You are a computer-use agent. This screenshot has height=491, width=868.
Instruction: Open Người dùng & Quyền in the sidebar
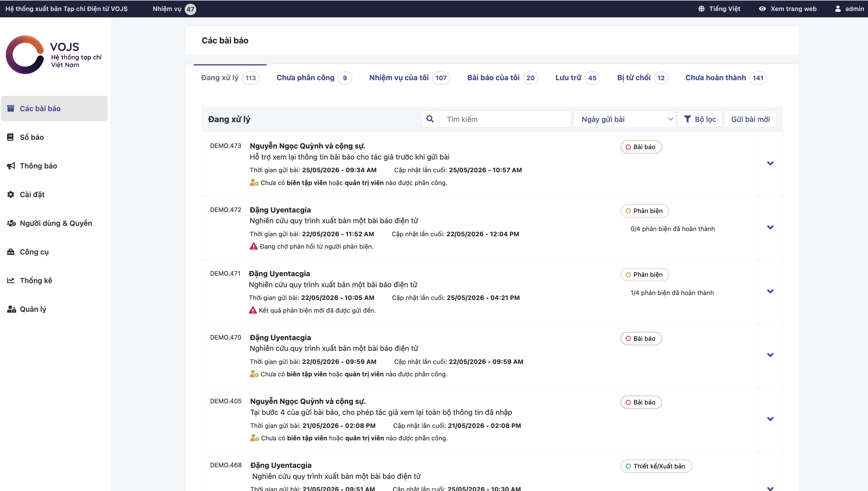(54, 223)
